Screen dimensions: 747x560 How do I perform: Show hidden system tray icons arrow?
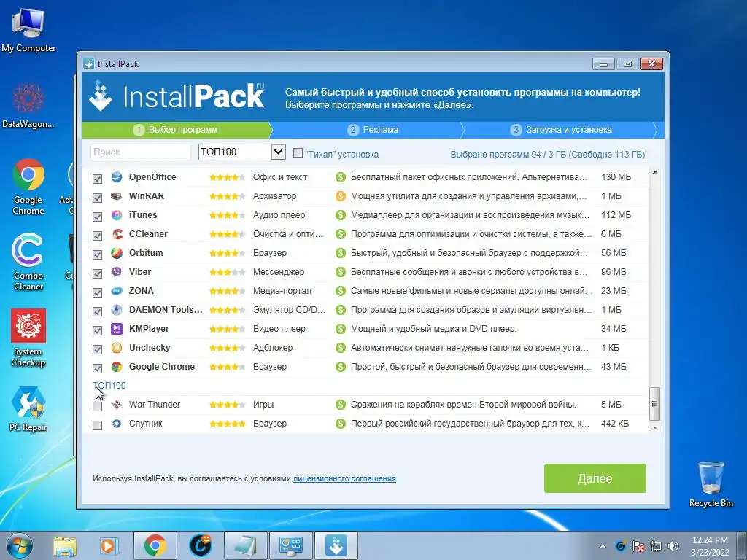pos(603,546)
